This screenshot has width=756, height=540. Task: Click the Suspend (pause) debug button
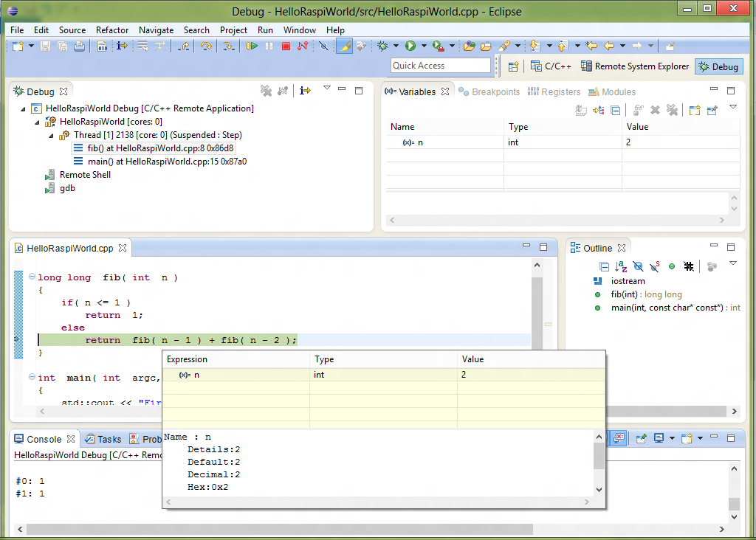[x=269, y=46]
